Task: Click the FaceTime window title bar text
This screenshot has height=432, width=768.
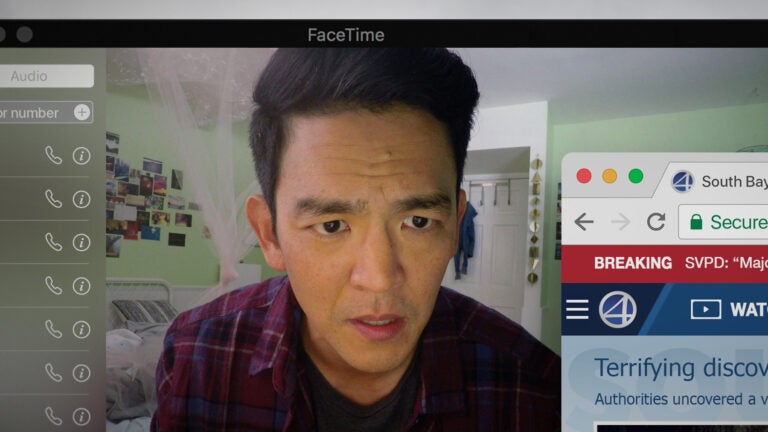Action: (346, 35)
